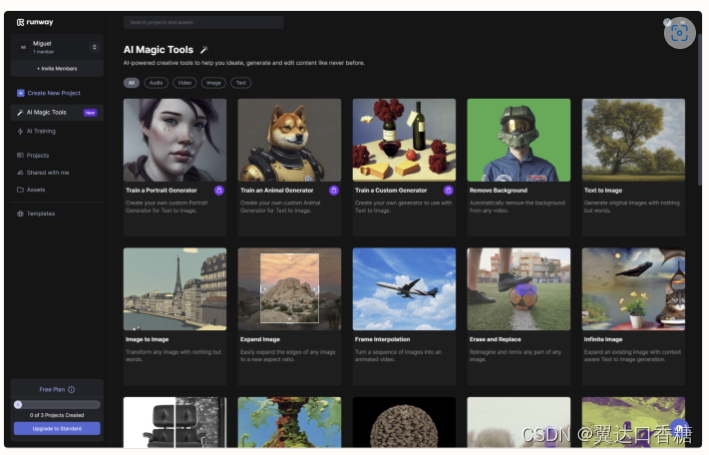709x455 pixels.
Task: Open the sphere texture thumbnail in bottom row
Action: [x=404, y=423]
